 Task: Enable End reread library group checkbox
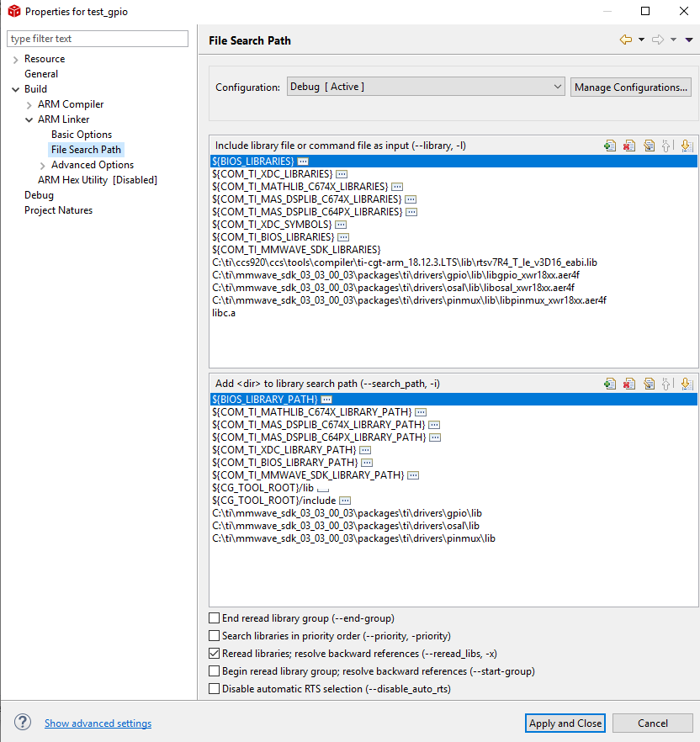click(215, 618)
